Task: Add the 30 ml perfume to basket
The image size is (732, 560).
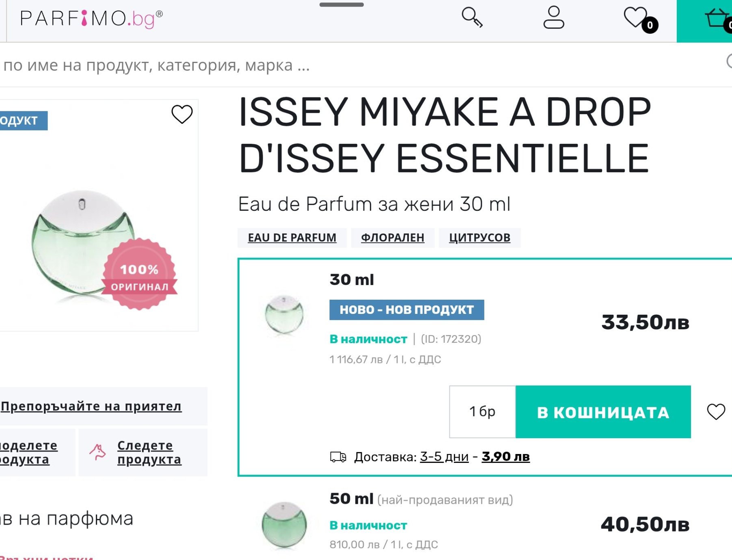Action: point(603,412)
